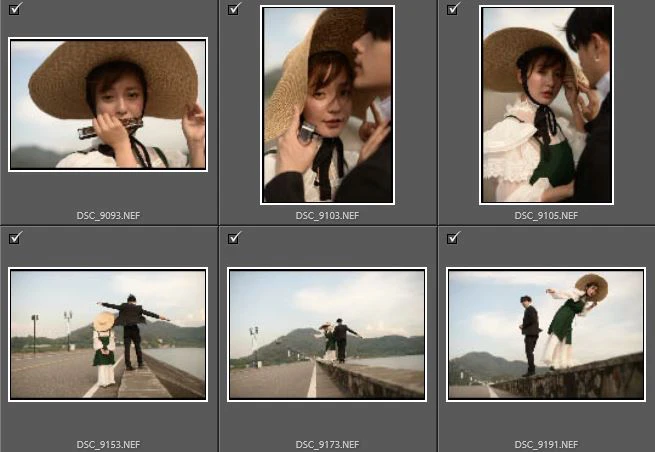Select the harmonica girl thumbnail DSC_9093

point(108,104)
